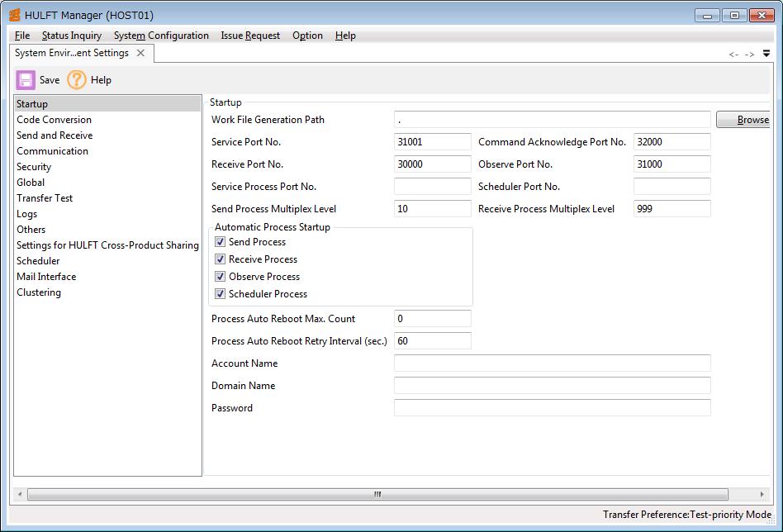Select Others category
This screenshot has height=532, width=783.
107,230
